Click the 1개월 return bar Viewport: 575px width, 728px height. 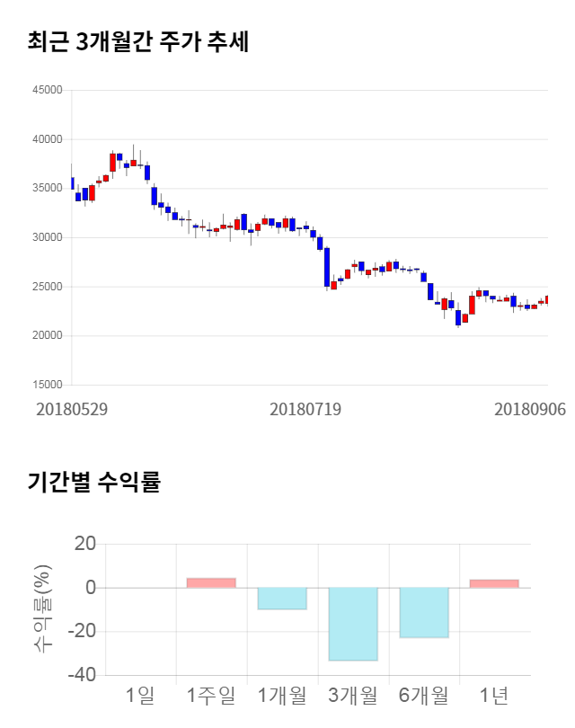[282, 599]
